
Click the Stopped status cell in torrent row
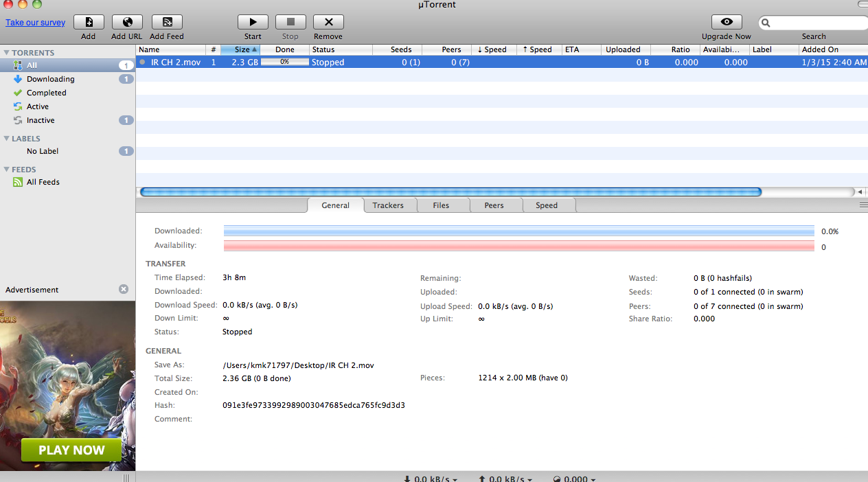point(328,62)
